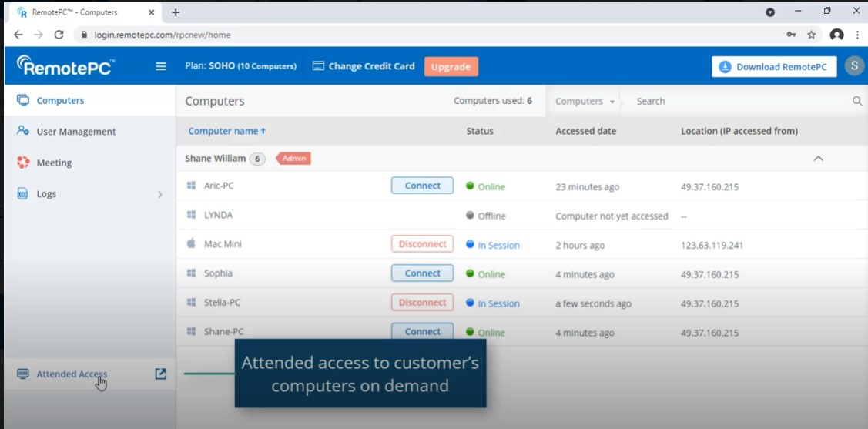This screenshot has width=868, height=429.
Task: Open the user avatar S menu
Action: (855, 66)
